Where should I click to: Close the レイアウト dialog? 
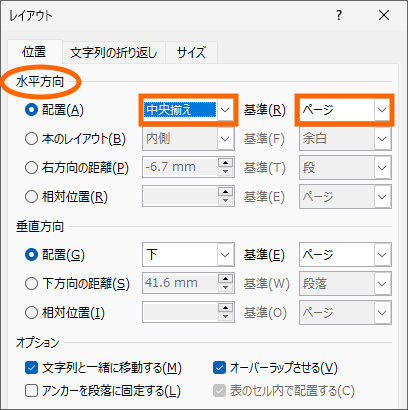coord(384,15)
